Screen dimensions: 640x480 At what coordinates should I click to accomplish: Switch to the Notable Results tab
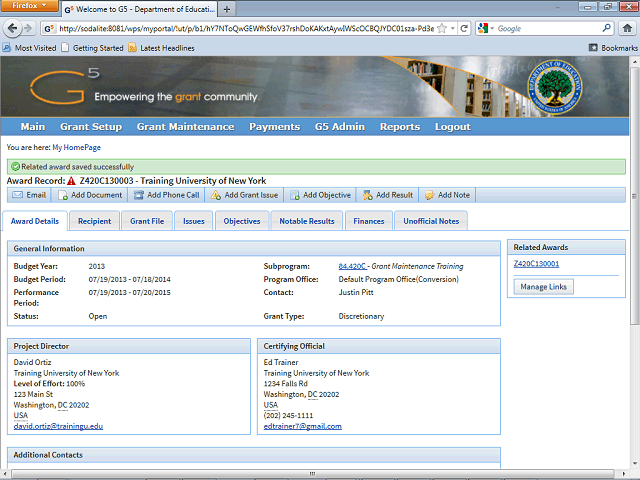[307, 221]
